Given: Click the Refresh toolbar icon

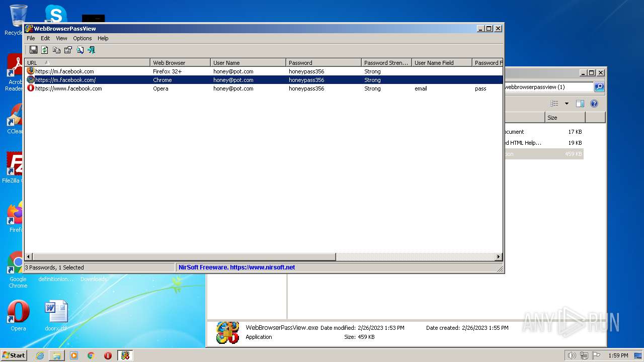Looking at the screenshot, I should click(45, 49).
